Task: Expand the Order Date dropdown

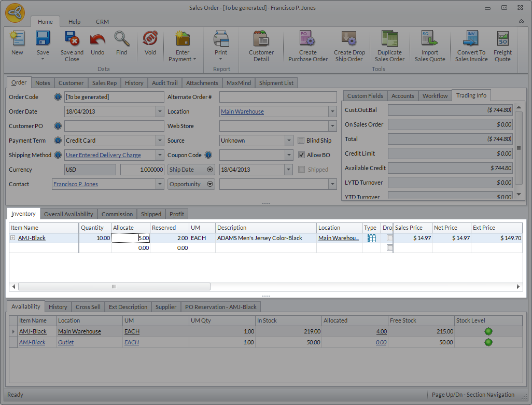Action: coord(160,111)
